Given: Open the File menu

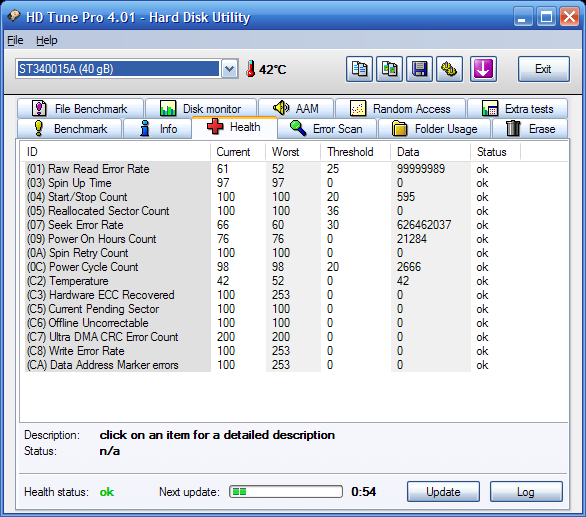Looking at the screenshot, I should [x=15, y=40].
